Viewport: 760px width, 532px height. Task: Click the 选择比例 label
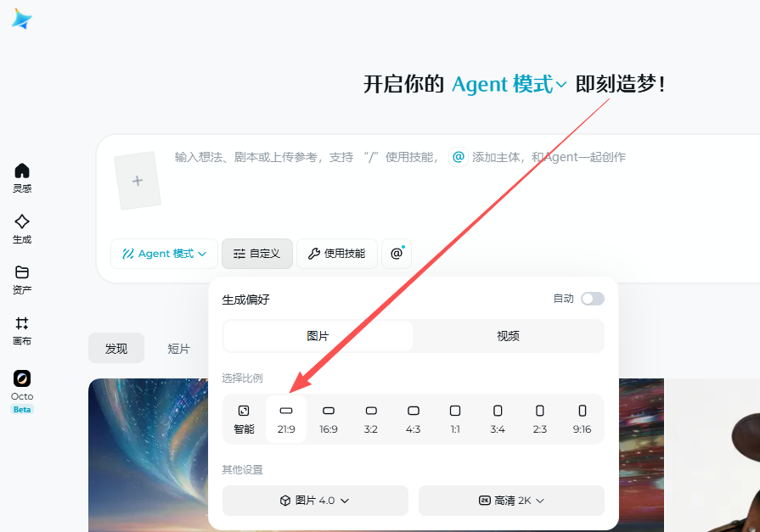pos(242,378)
